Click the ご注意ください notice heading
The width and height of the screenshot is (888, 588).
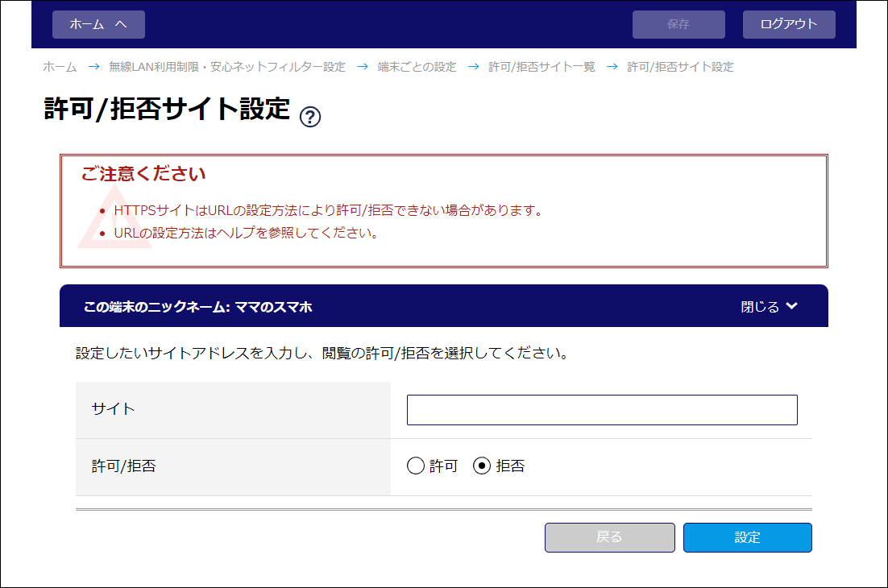pyautogui.click(x=143, y=174)
